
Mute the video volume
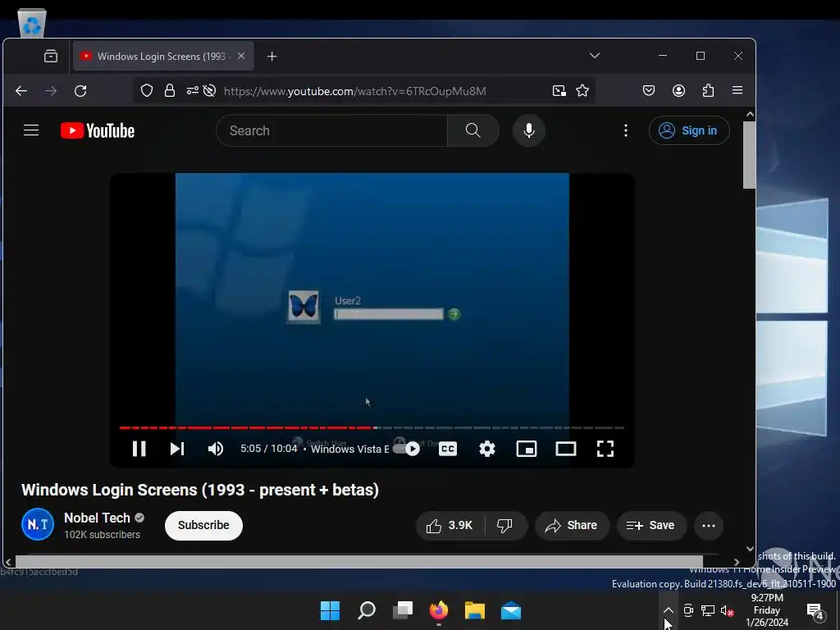tap(216, 449)
